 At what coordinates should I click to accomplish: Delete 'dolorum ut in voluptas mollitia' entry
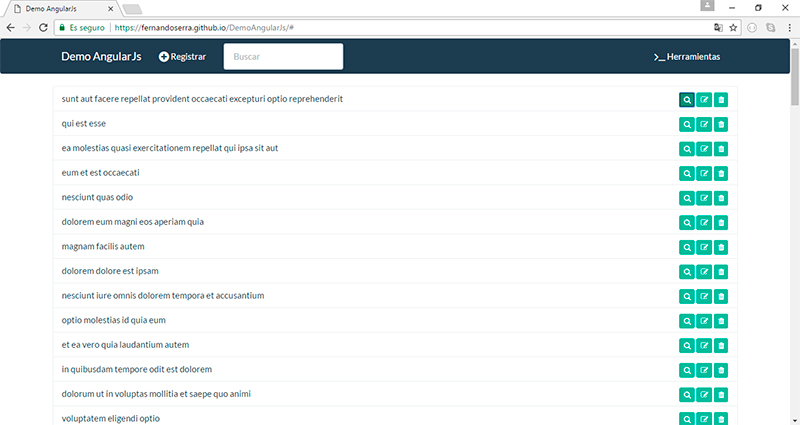point(721,394)
